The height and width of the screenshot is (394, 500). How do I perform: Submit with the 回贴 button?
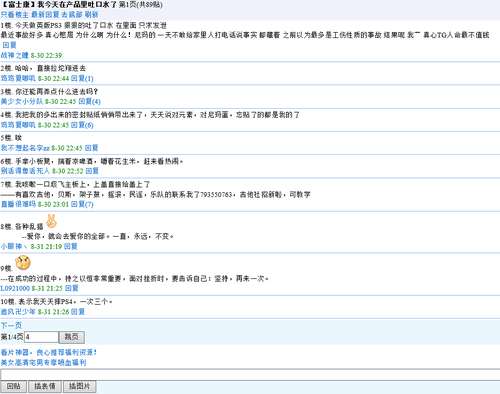pyautogui.click(x=14, y=386)
